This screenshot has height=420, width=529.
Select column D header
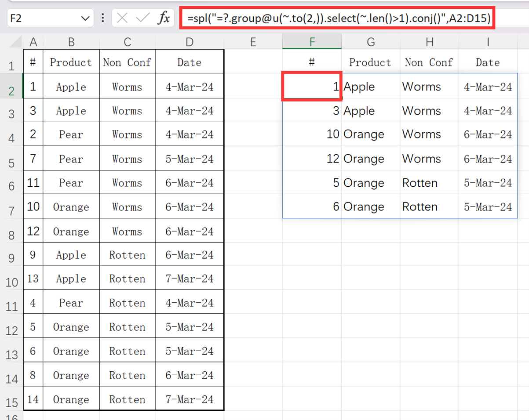pos(189,42)
